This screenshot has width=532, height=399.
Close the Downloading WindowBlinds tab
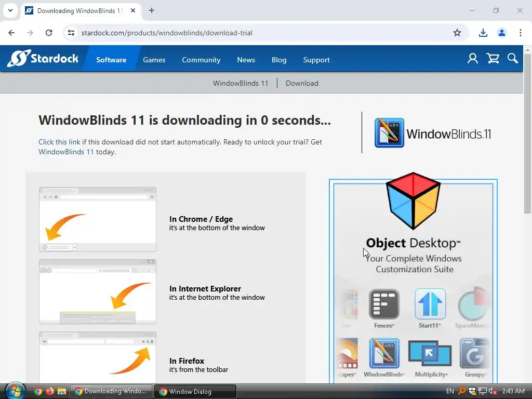coord(133,10)
